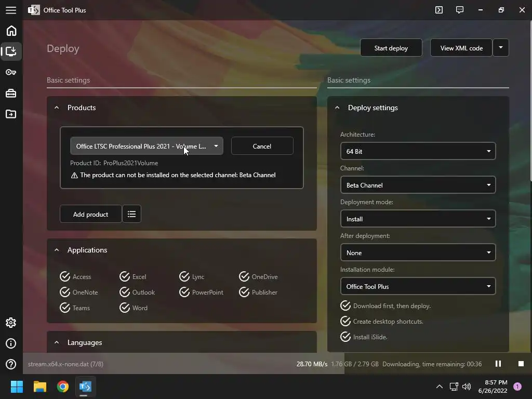The width and height of the screenshot is (532, 399).
Task: Click the warning icon in product box
Action: [x=74, y=176]
